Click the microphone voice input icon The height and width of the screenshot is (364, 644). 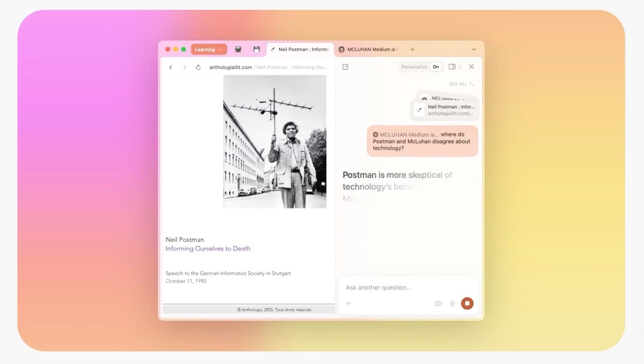click(x=452, y=303)
